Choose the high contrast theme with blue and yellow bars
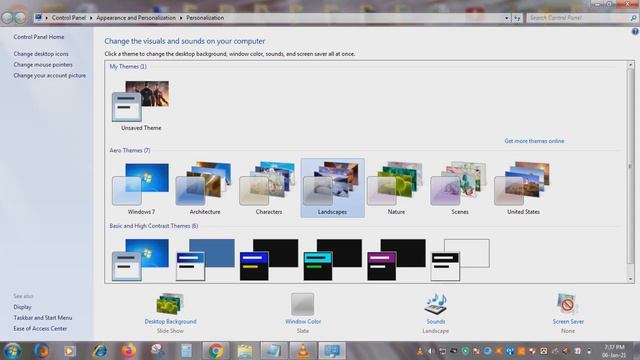 tap(269, 260)
